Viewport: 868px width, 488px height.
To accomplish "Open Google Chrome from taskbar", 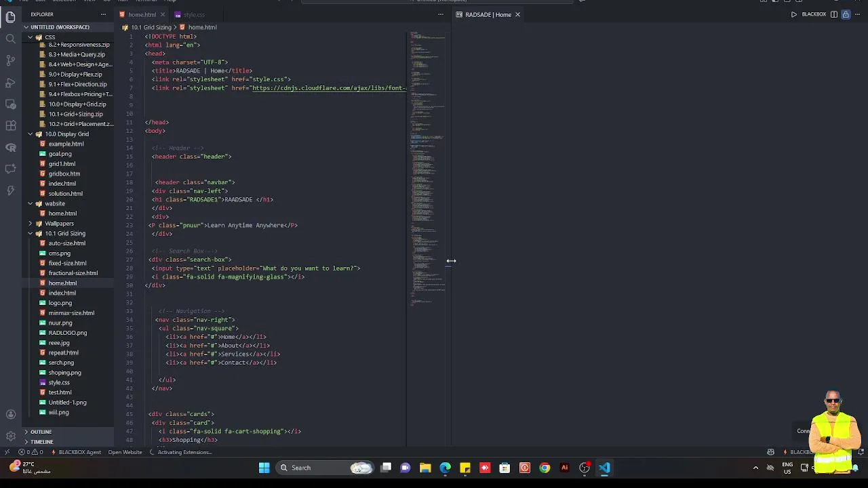I will [x=545, y=468].
